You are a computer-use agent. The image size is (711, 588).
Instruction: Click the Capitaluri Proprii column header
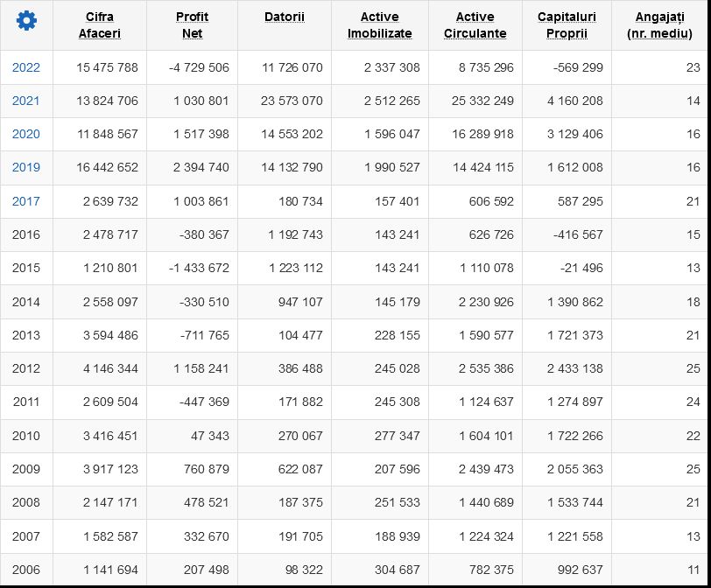tap(567, 24)
